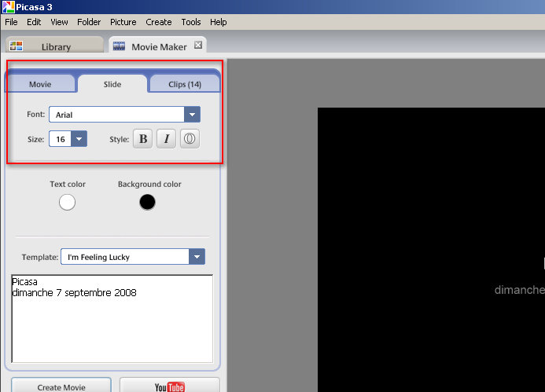
Task: Select the Movie Maker tab
Action: coord(159,46)
